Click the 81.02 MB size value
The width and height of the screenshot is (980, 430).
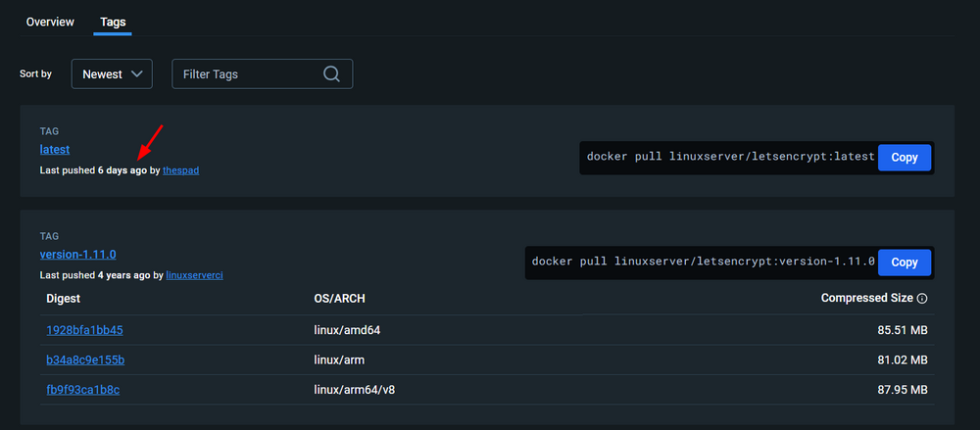point(903,360)
